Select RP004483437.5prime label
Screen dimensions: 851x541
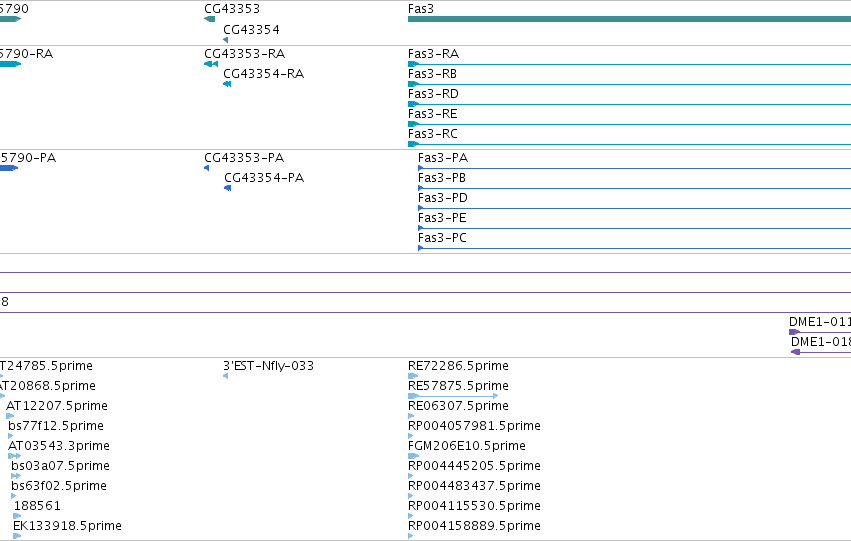pyautogui.click(x=474, y=486)
